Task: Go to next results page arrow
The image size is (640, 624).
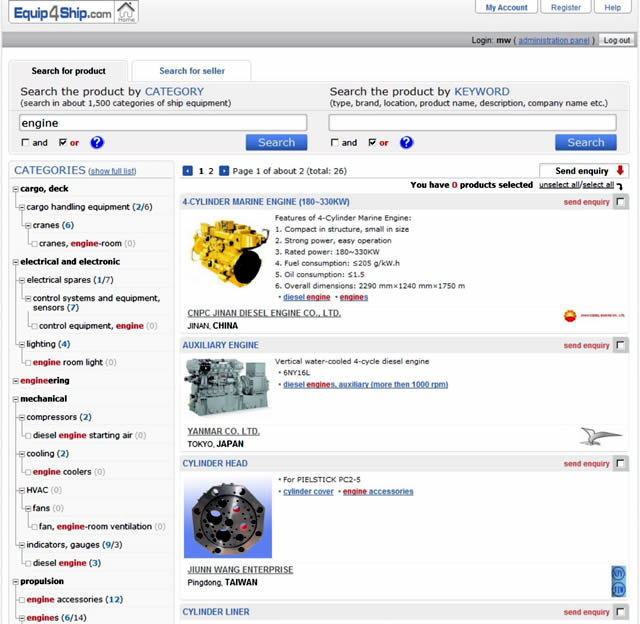Action: click(x=224, y=171)
